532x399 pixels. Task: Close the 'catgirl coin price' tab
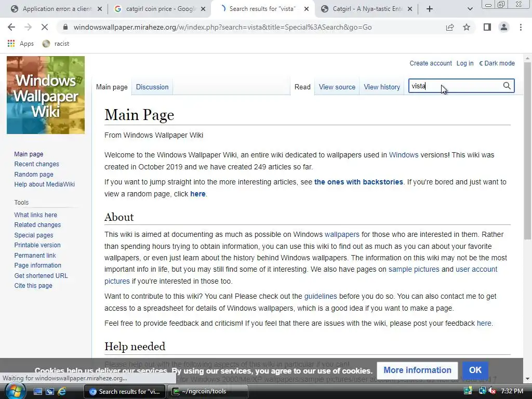coord(203,9)
